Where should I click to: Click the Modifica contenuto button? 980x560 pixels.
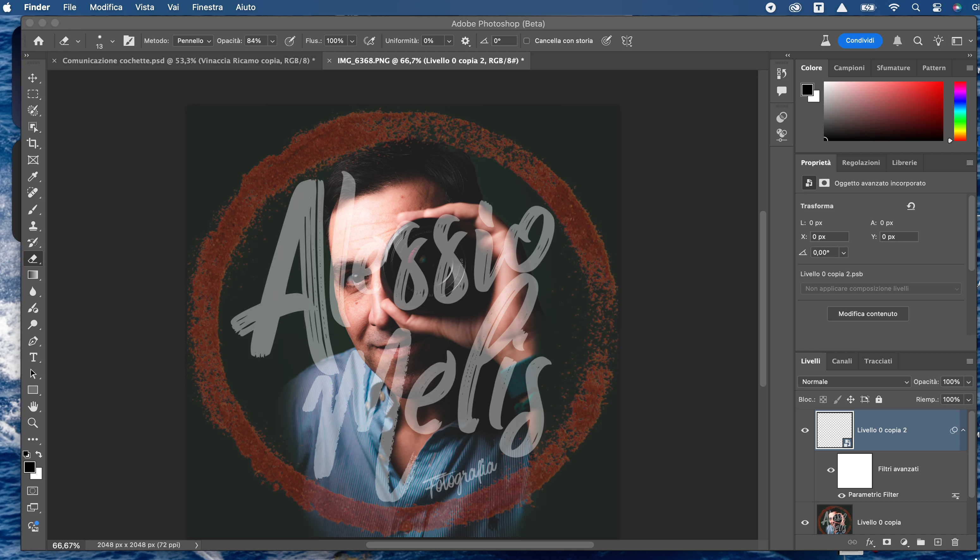[867, 313]
